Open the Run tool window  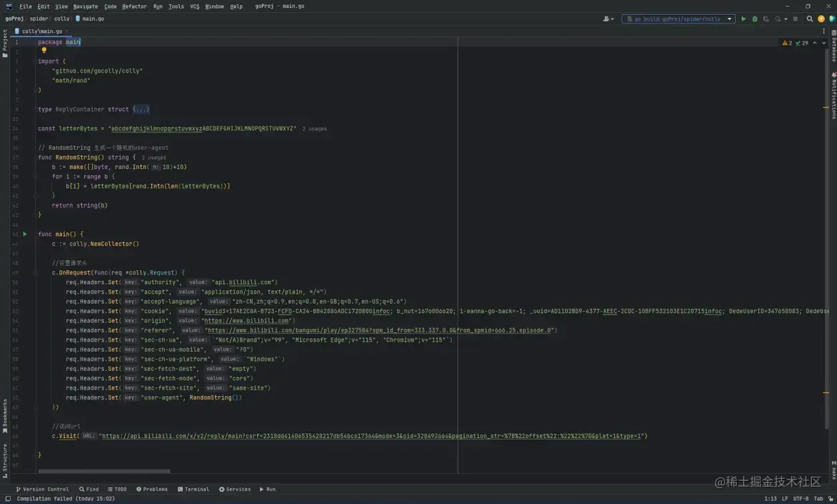tap(267, 489)
